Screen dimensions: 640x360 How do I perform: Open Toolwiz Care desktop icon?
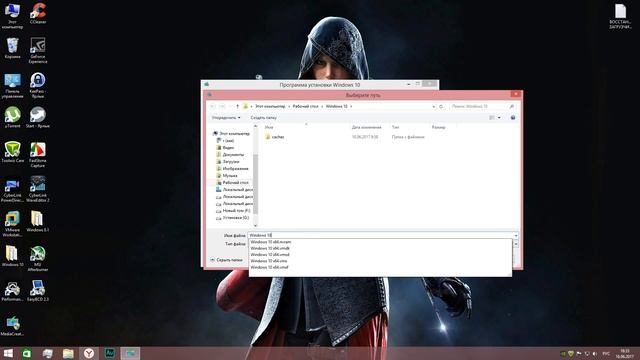click(12, 152)
